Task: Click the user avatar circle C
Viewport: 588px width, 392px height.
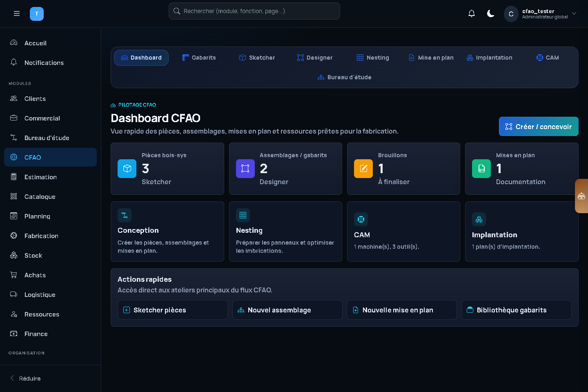Action: 511,14
